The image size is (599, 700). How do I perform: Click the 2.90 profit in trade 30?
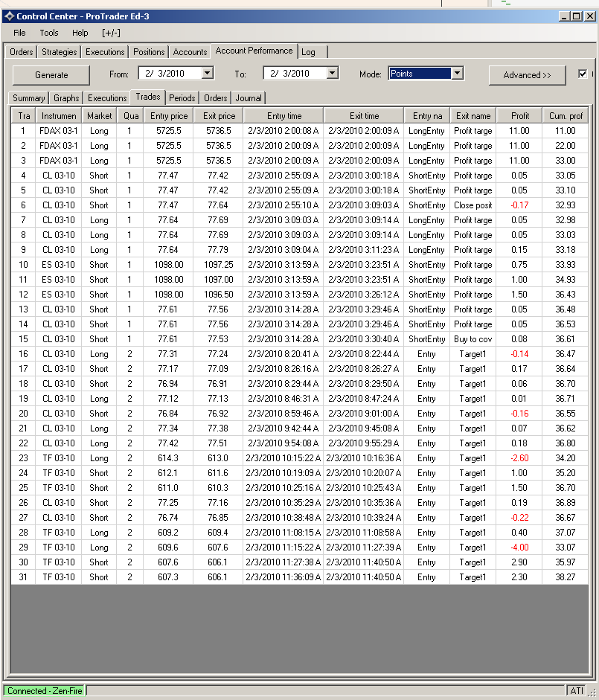(x=519, y=562)
